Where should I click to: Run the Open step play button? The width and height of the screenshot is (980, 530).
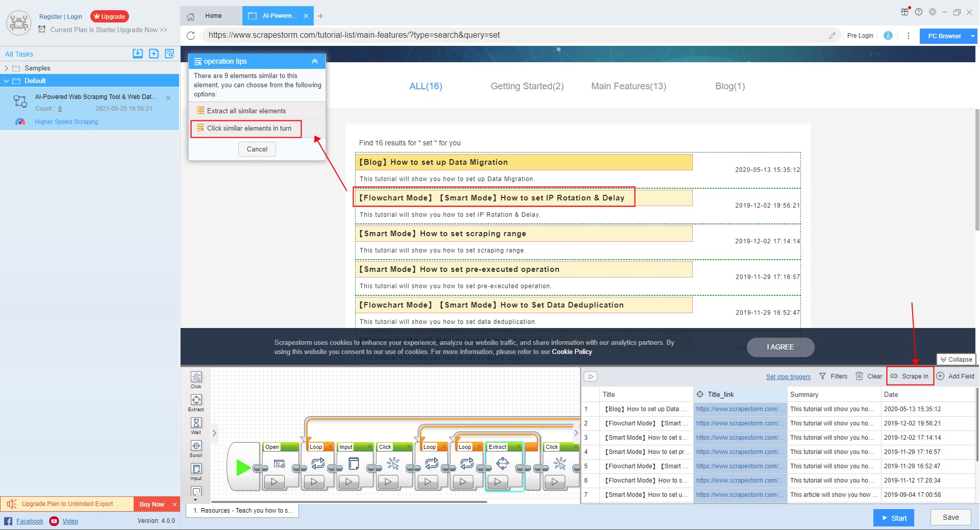click(274, 482)
